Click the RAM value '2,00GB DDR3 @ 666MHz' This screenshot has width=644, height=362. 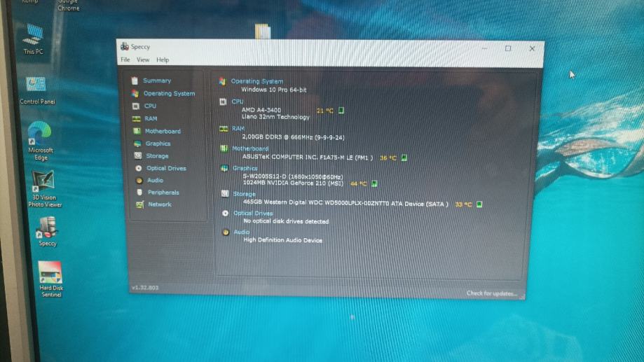[278, 137]
